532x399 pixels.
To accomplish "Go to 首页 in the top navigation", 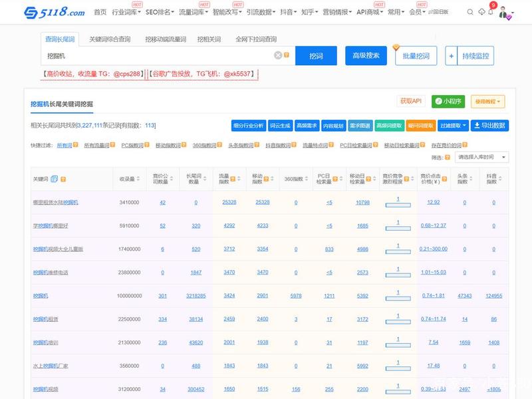I will point(100,12).
